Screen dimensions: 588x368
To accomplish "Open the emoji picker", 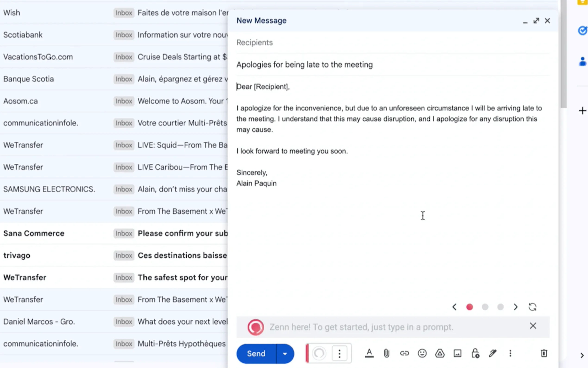I will coord(422,353).
